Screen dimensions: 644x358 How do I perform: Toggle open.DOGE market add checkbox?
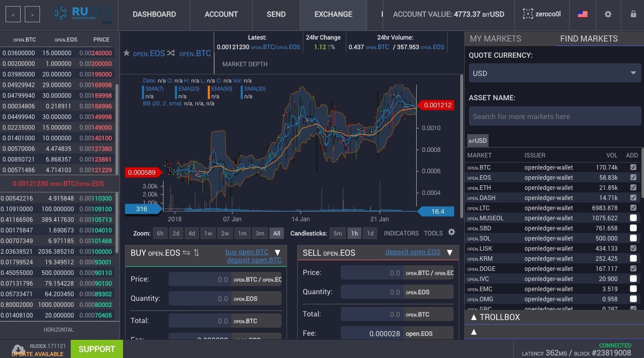pyautogui.click(x=633, y=268)
